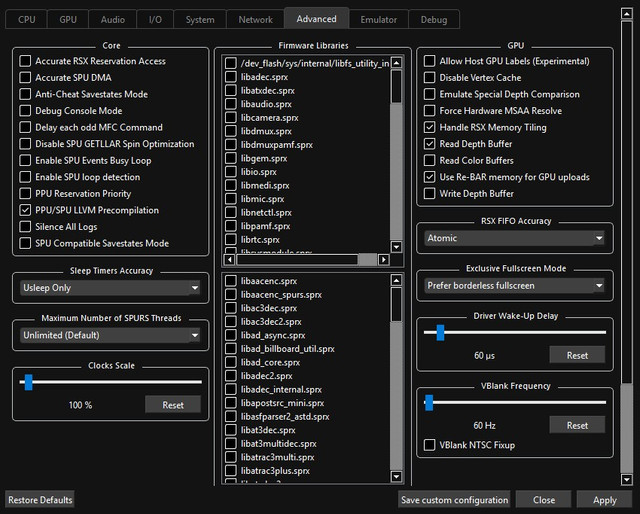This screenshot has height=514, width=640.
Task: Expand Maximum Number of SPURS Threads dropdown
Action: pyautogui.click(x=110, y=335)
